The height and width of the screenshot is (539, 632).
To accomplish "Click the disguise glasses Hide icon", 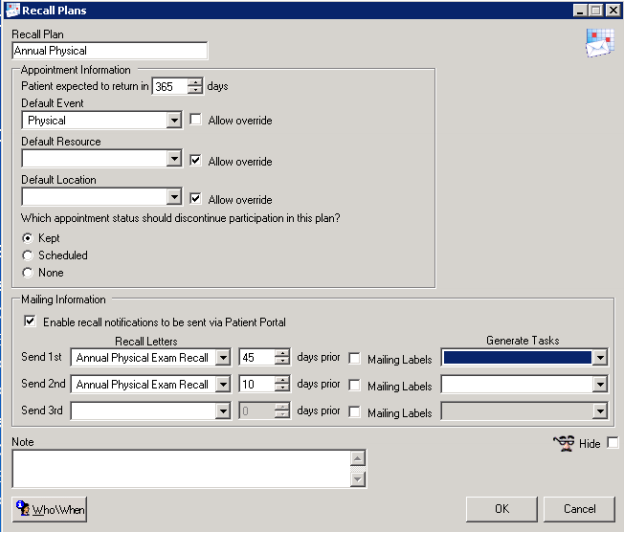I will point(564,443).
